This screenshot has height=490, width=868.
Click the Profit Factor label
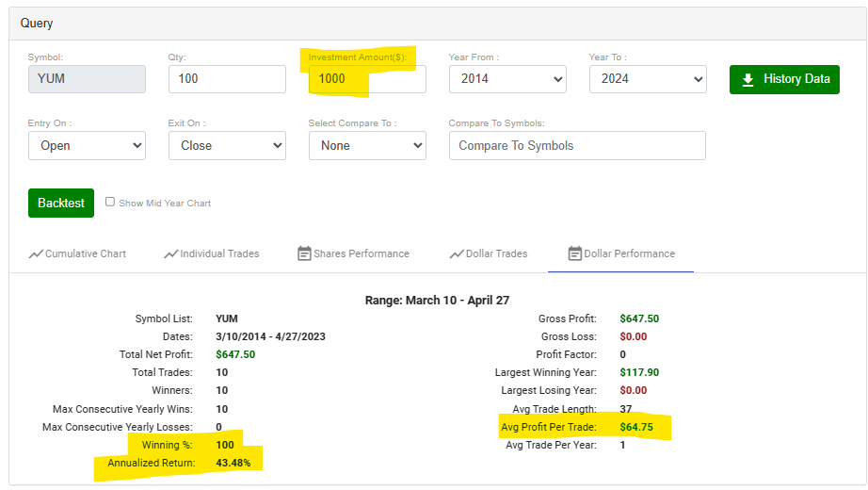[x=566, y=354]
